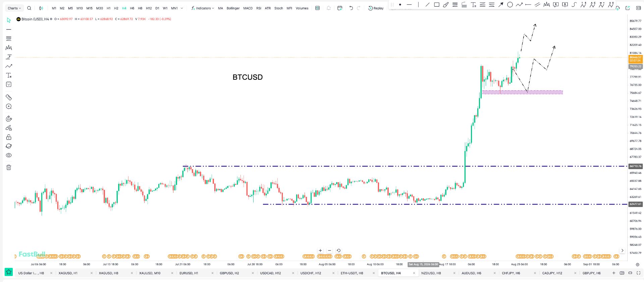
Task: Zoom out the chart with minus button
Action: [x=329, y=251]
